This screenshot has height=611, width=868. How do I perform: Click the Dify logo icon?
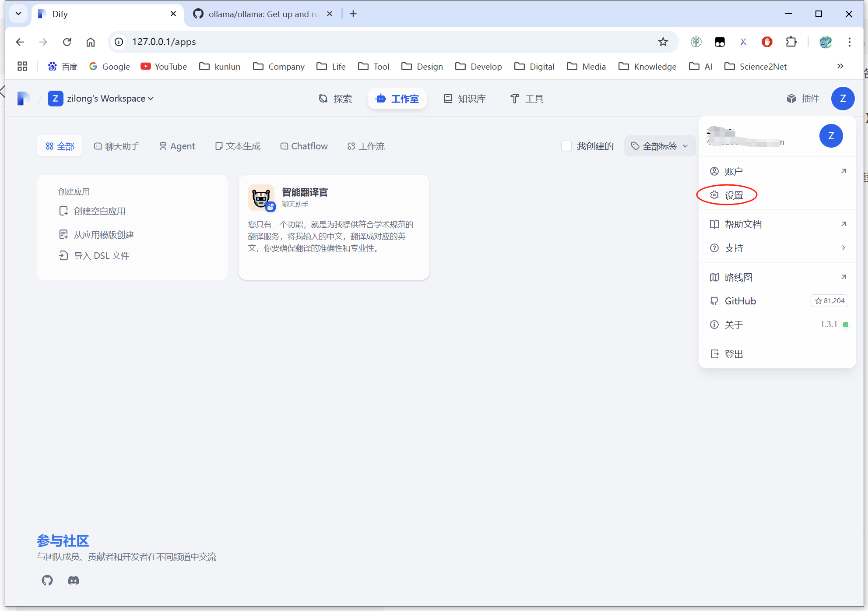(x=24, y=99)
